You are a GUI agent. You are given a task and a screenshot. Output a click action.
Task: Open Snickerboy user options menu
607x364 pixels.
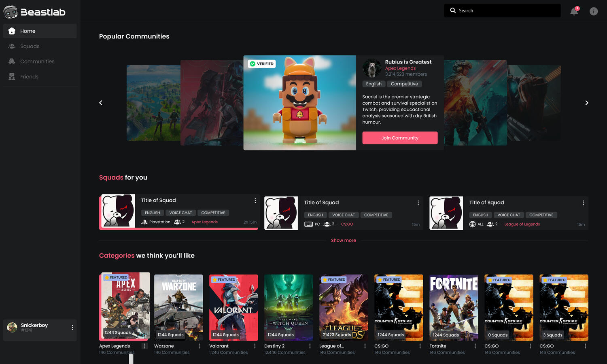pos(72,328)
